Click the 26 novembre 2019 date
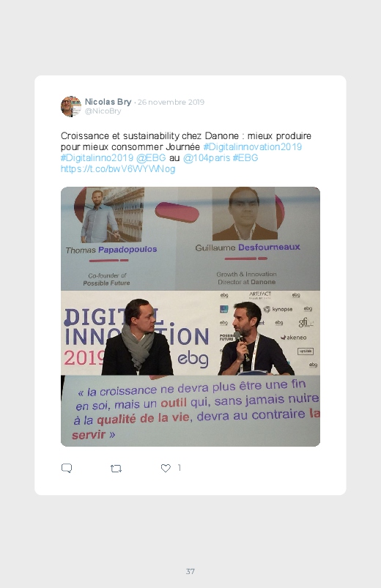This screenshot has height=588, width=381. click(171, 102)
